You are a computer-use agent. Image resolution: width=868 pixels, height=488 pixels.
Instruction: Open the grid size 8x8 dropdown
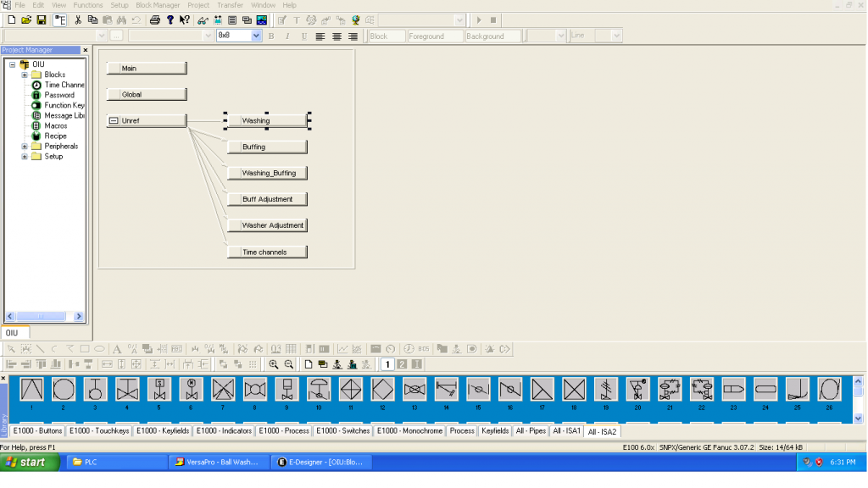[256, 36]
